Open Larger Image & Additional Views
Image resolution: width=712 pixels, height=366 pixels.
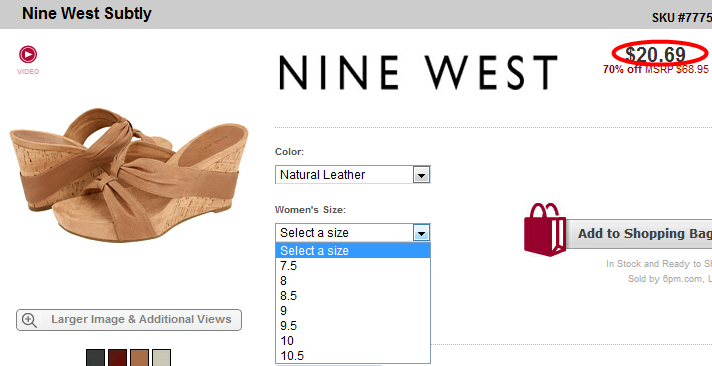(129, 320)
